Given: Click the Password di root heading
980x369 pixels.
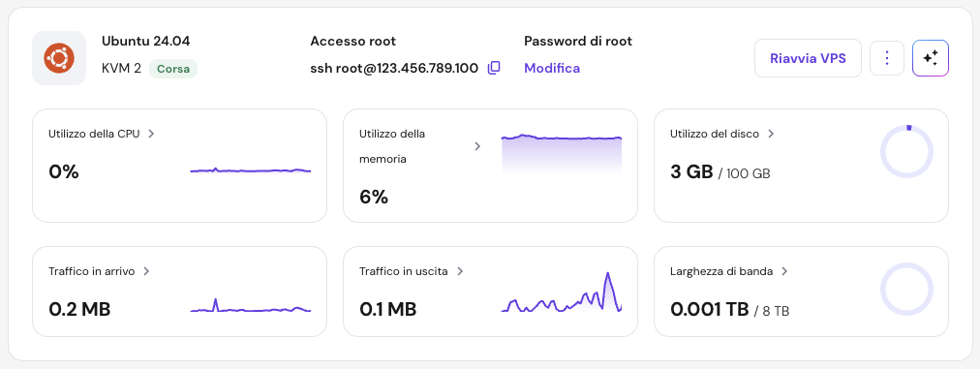Looking at the screenshot, I should pyautogui.click(x=578, y=42).
